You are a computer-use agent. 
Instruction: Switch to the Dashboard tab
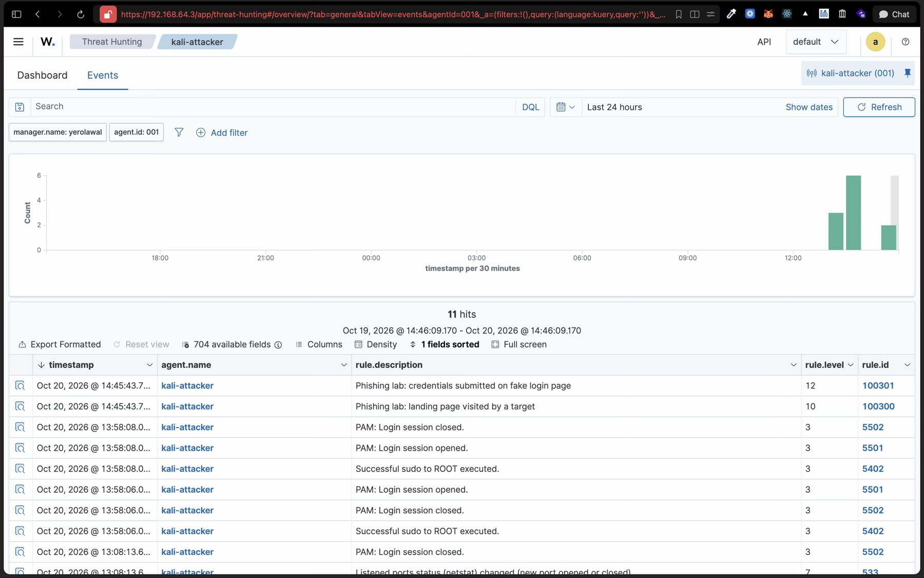coord(42,75)
